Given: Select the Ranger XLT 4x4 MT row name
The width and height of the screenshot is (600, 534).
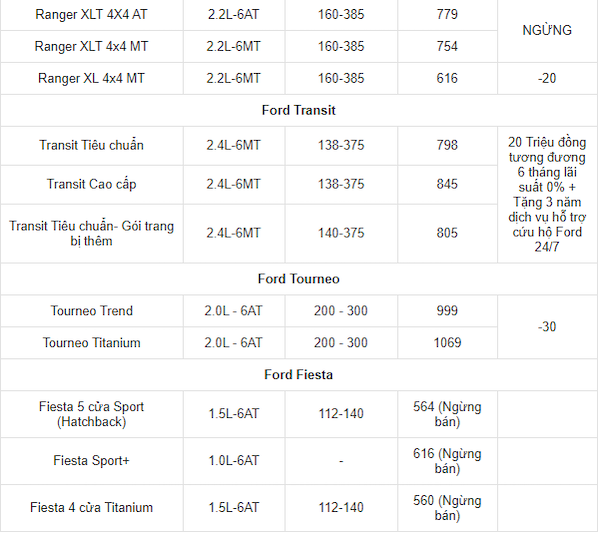Looking at the screenshot, I should point(91,46).
